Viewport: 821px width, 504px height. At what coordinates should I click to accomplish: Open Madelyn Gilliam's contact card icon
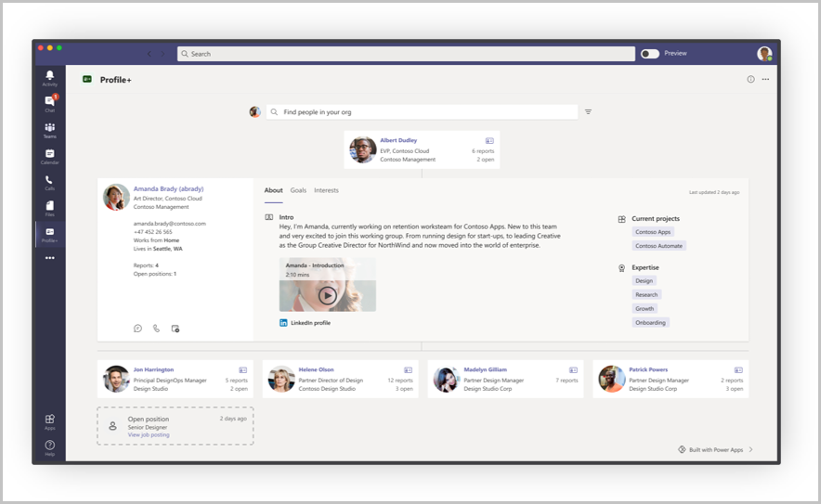point(573,370)
